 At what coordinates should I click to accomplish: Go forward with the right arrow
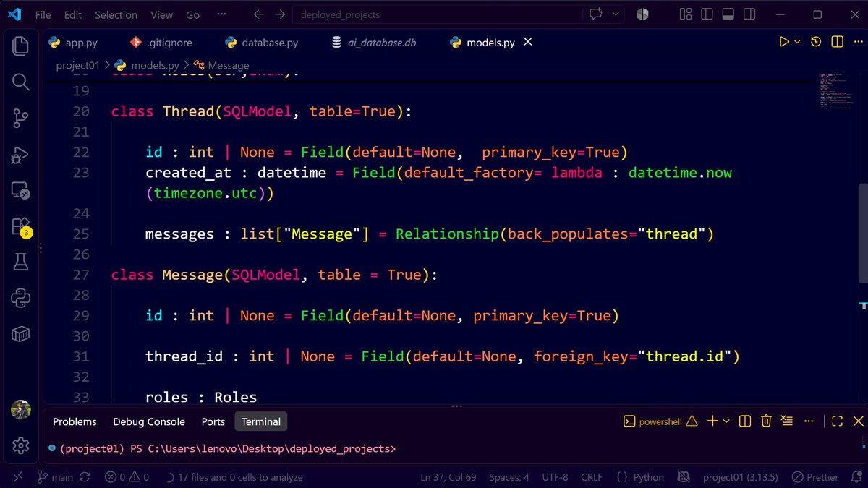tap(280, 14)
